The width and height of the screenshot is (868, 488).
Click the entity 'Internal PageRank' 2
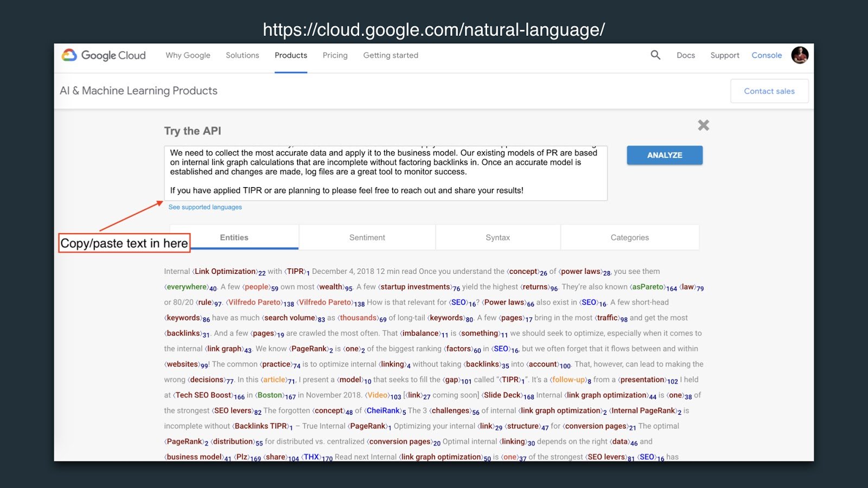(x=645, y=410)
